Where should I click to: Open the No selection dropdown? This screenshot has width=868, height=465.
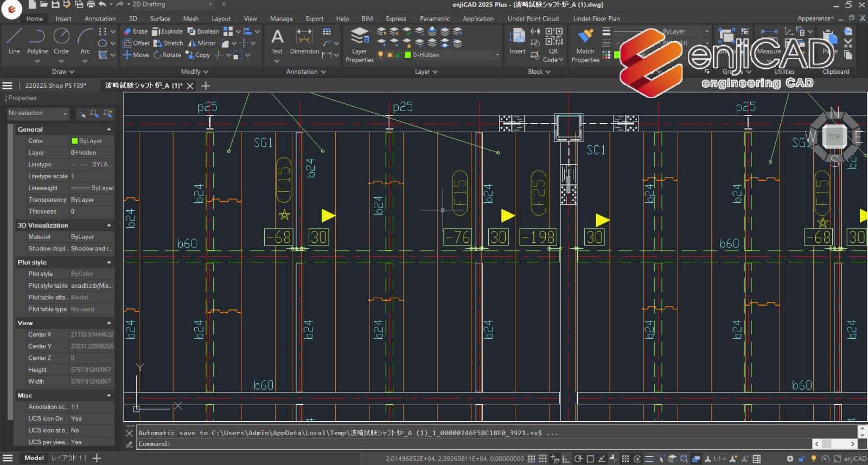coord(38,113)
